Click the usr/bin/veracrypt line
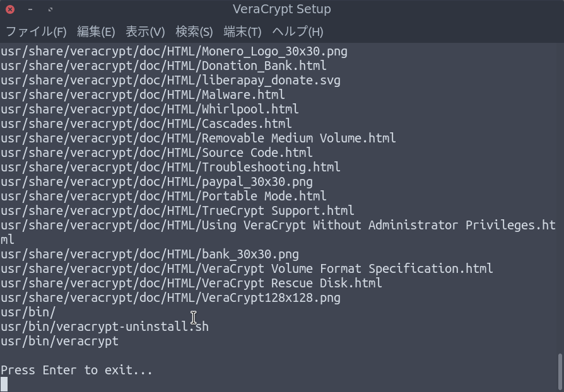 (59, 341)
